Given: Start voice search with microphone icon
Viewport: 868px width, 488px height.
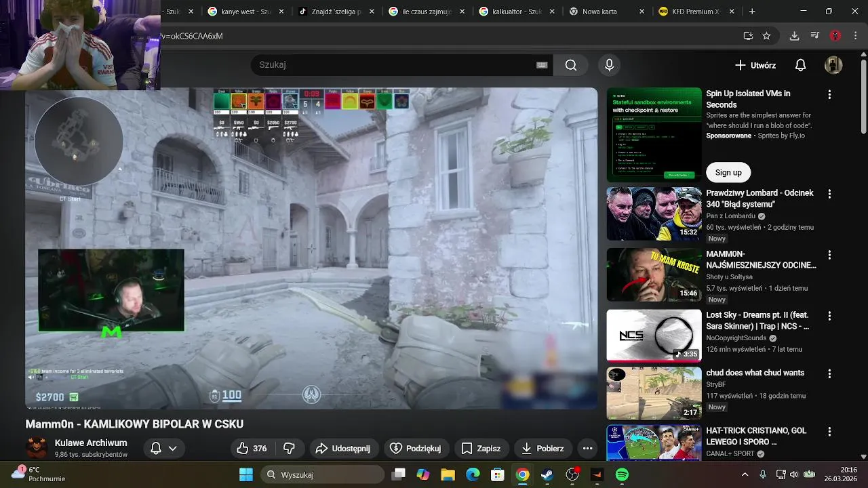Looking at the screenshot, I should coord(609,65).
